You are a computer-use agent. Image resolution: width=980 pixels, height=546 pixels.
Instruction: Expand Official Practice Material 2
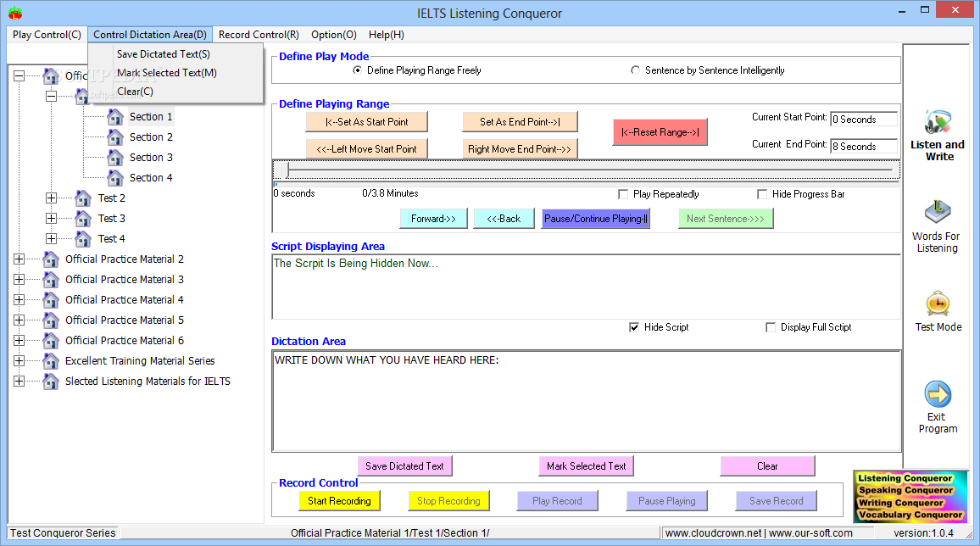(19, 259)
